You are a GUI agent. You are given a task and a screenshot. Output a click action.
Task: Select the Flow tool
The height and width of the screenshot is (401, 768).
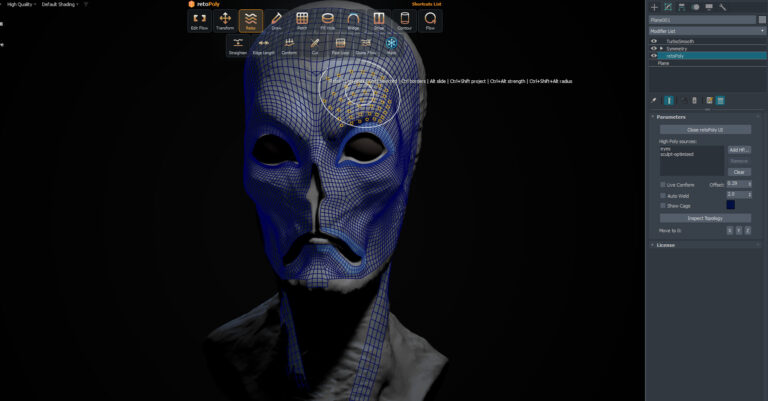[430, 21]
